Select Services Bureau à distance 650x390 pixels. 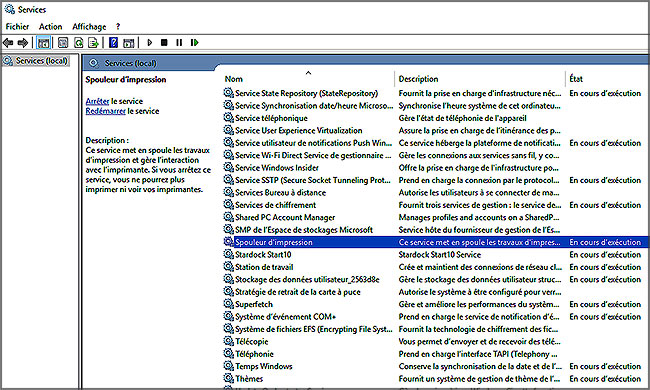pyautogui.click(x=280, y=193)
